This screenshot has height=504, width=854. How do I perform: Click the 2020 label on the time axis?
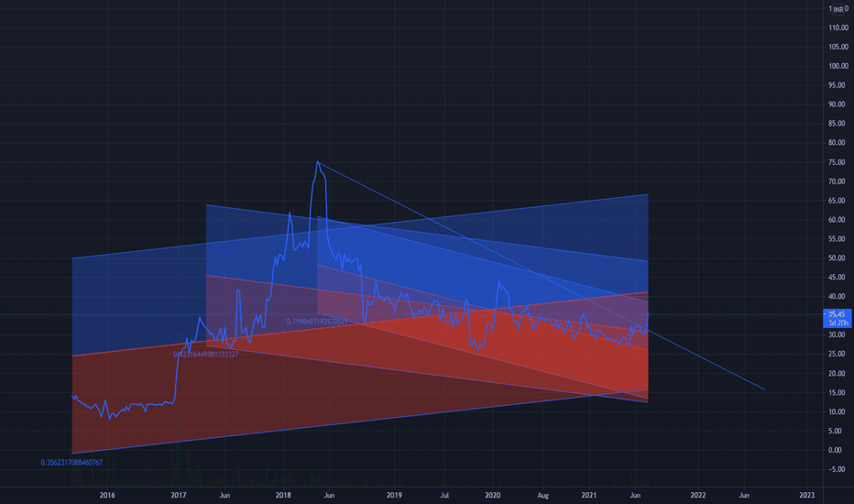click(x=493, y=495)
